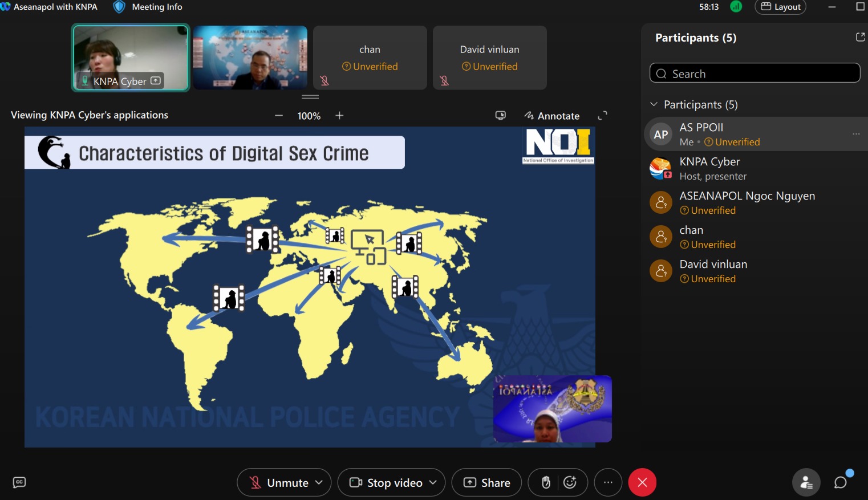Open the chat panel
The width and height of the screenshot is (868, 500).
coord(841,483)
